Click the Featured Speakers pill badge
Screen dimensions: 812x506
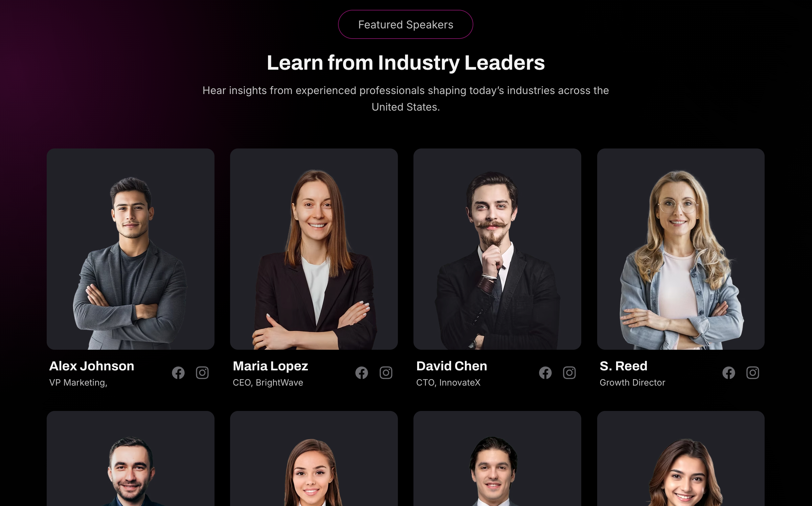406,24
